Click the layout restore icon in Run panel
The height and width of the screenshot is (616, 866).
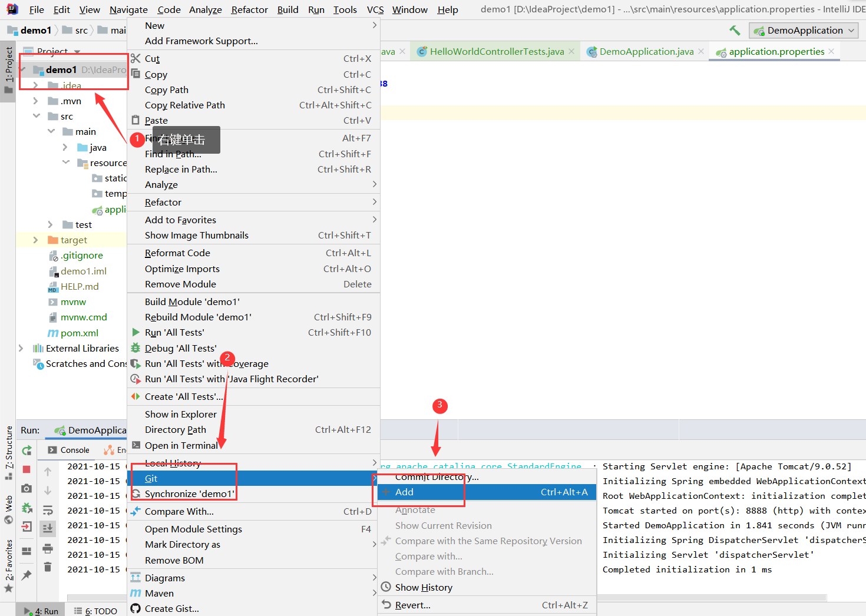pos(27,551)
